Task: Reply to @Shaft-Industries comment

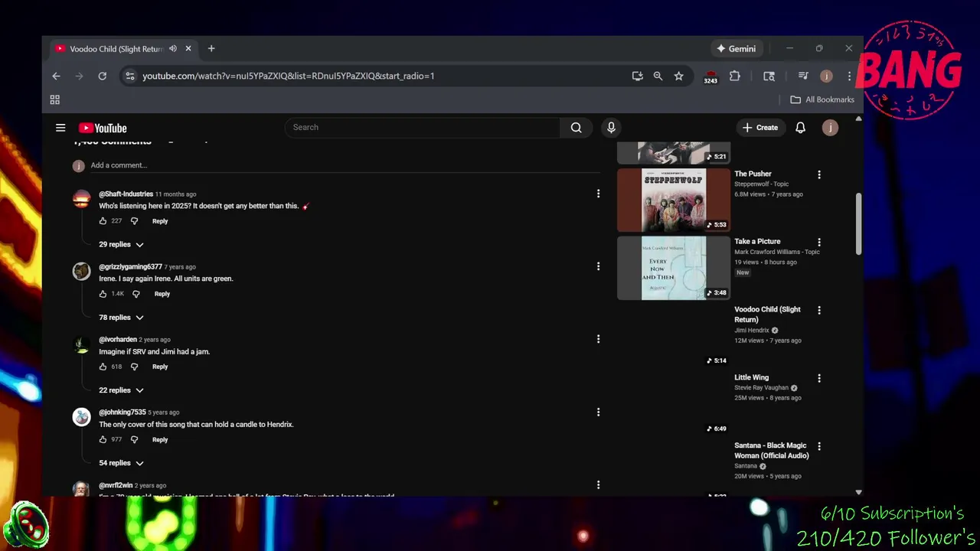Action: (160, 221)
